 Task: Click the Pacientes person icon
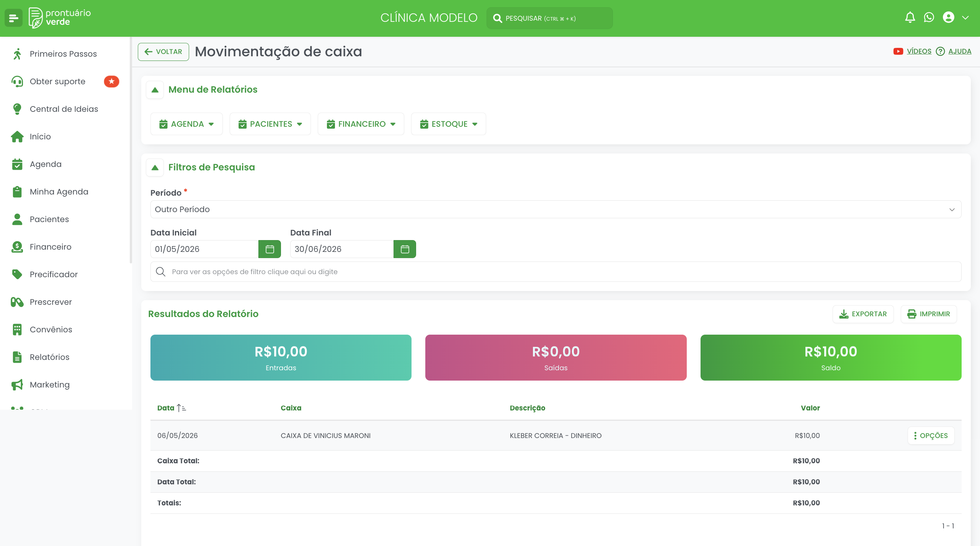coord(17,219)
